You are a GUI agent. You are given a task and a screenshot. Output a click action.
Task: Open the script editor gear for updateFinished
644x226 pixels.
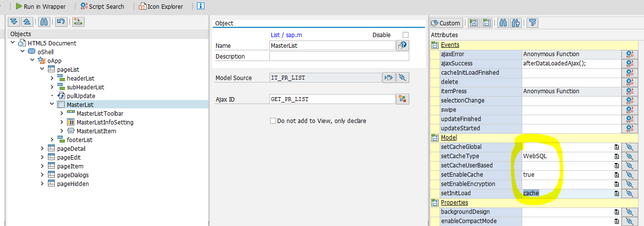pos(630,119)
